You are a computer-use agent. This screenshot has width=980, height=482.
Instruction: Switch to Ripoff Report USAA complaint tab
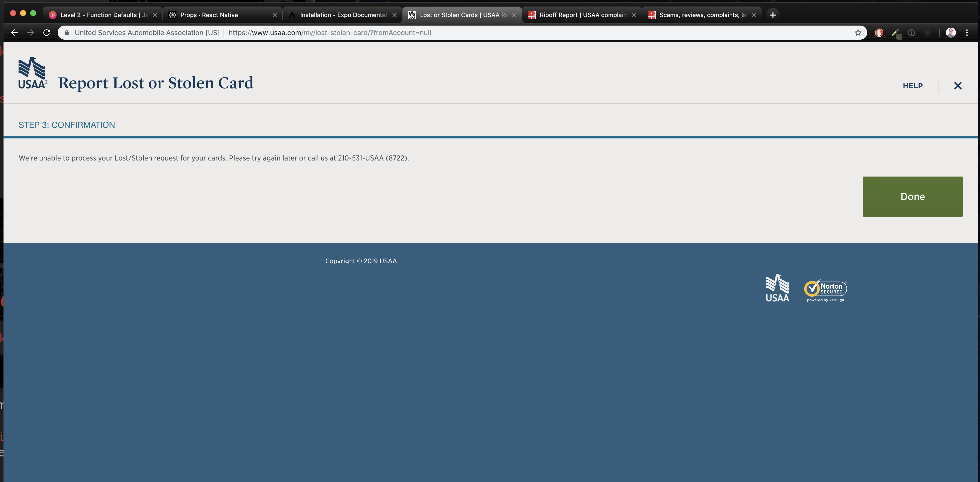click(x=582, y=15)
